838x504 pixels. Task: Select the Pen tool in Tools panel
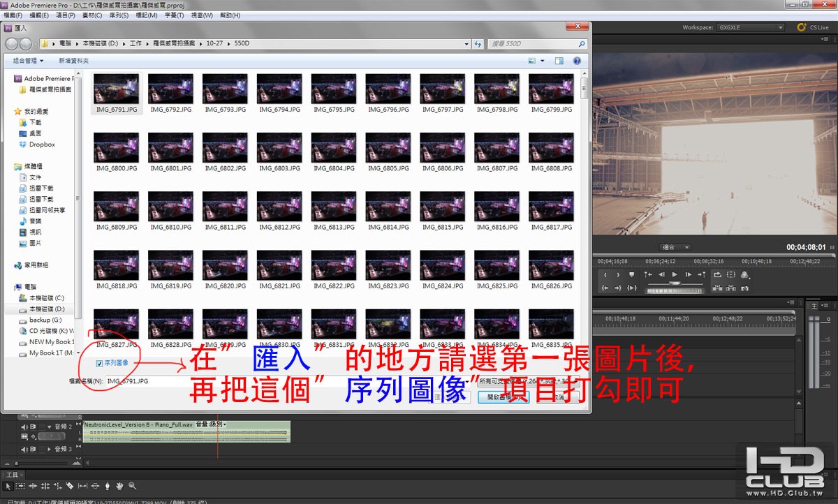pos(108,486)
